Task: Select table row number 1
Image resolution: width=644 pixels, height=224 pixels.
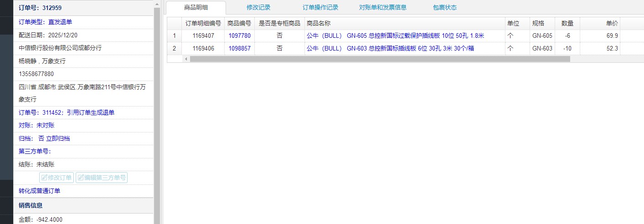Action: tap(174, 36)
